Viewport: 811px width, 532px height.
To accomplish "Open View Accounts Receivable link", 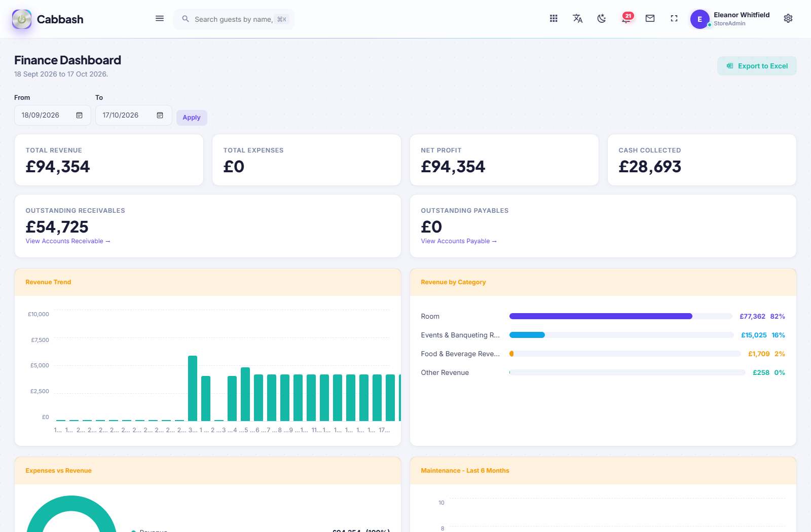I will (x=68, y=241).
